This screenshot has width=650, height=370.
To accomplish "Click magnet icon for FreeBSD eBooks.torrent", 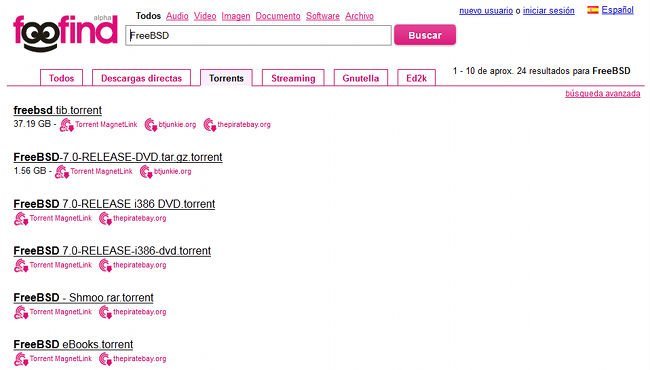I will click(21, 359).
